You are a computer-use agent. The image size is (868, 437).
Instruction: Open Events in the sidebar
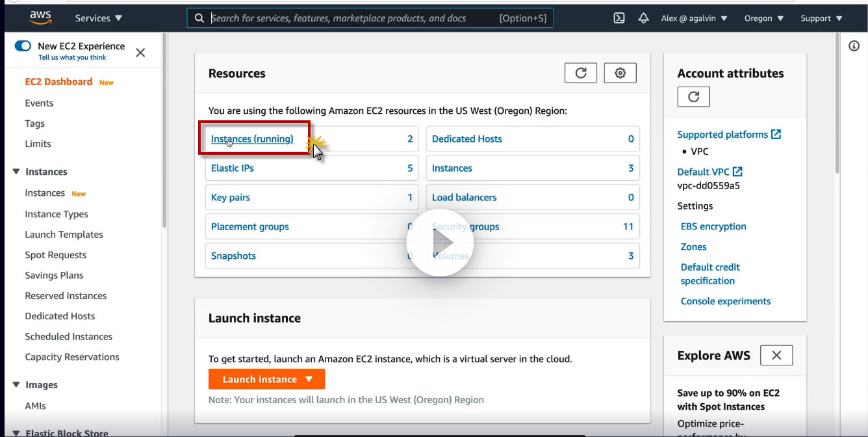39,103
